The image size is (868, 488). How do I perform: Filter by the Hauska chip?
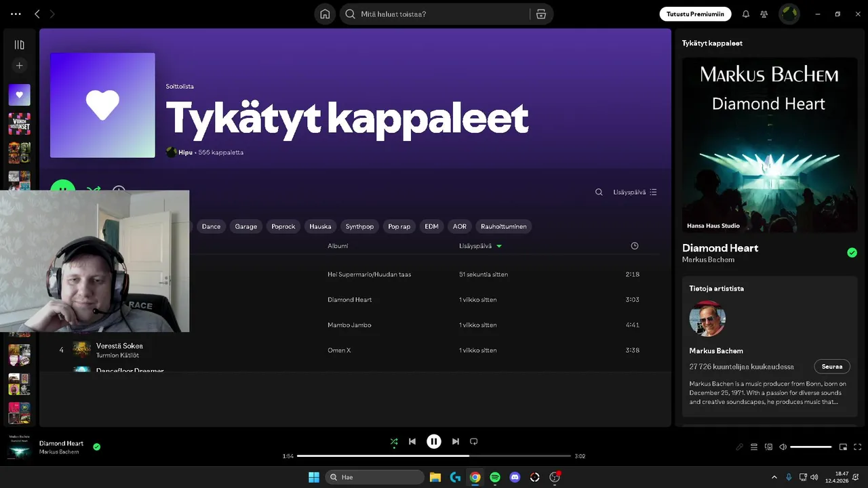point(320,226)
